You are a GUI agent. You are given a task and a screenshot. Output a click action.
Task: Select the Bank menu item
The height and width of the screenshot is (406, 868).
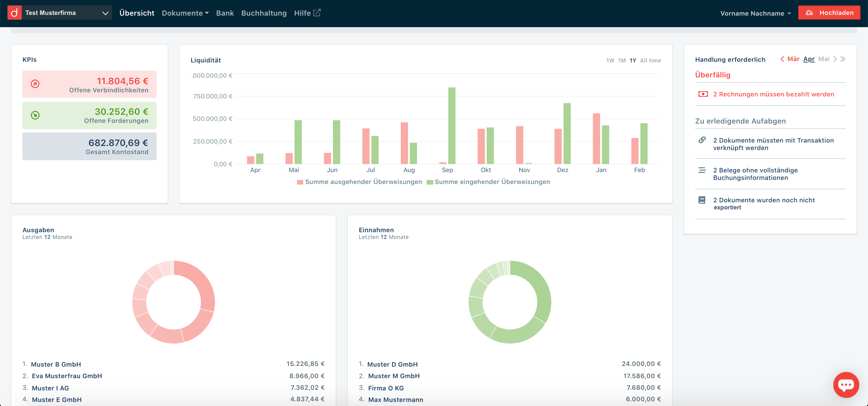point(225,13)
